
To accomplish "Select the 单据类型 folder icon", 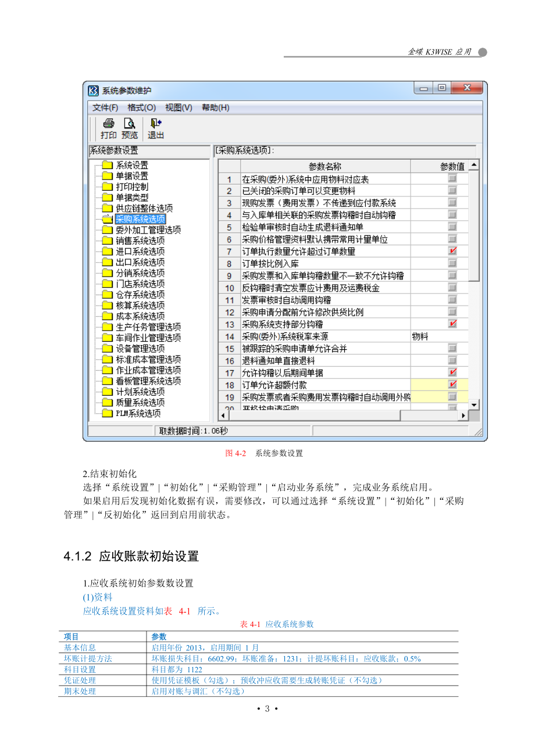I will [x=107, y=197].
